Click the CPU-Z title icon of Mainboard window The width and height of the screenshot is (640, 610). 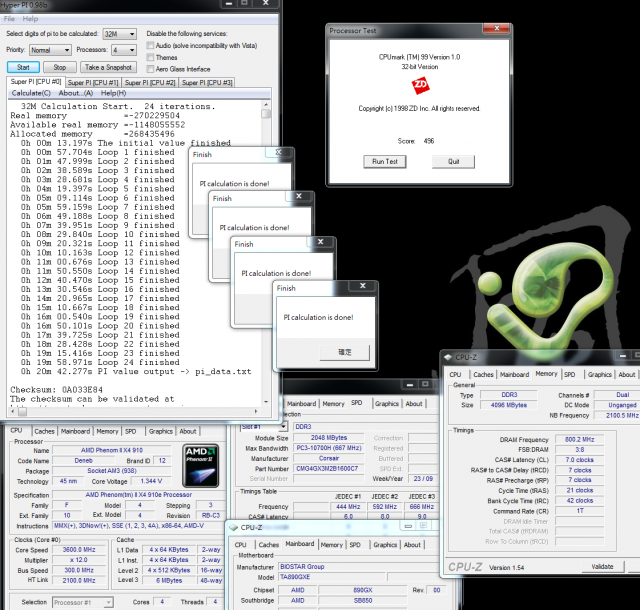233,528
